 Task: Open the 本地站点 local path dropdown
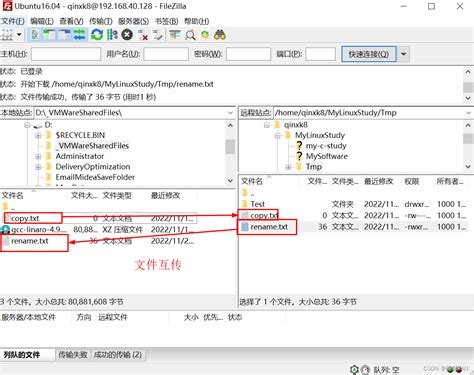230,113
